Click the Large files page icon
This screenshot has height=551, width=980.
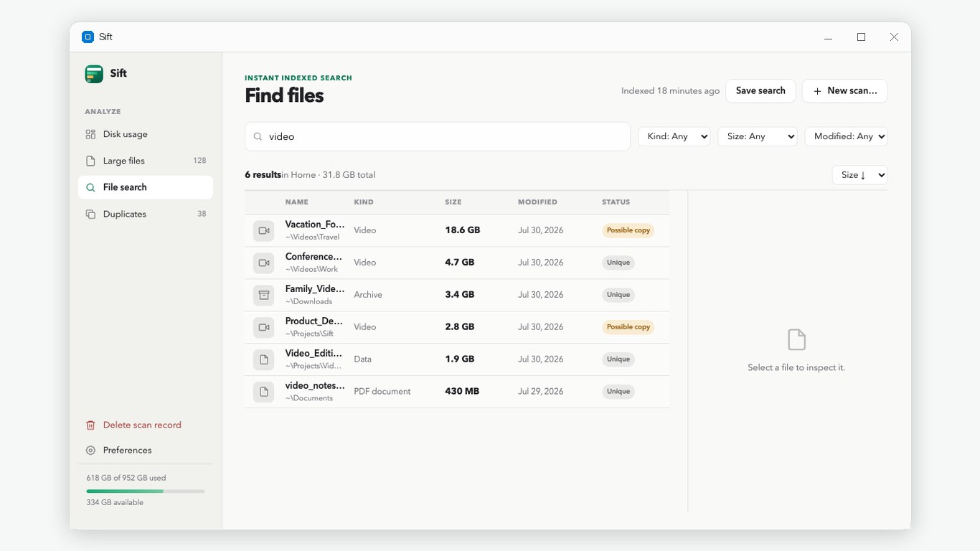[90, 161]
